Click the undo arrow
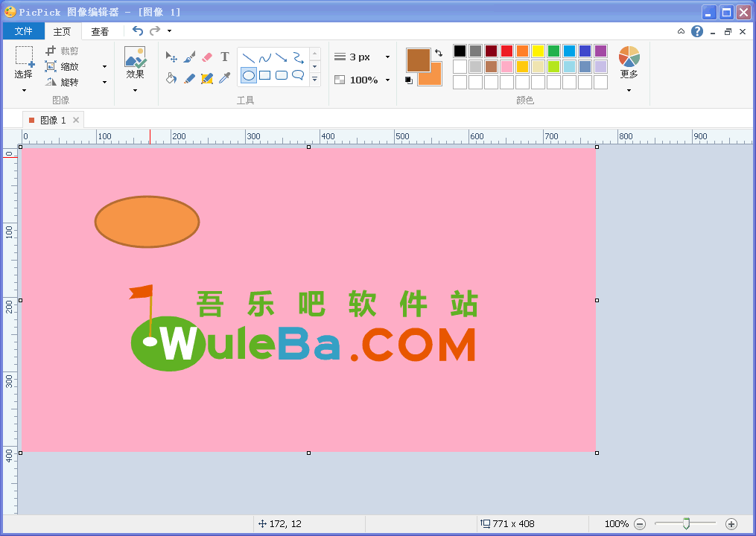The image size is (756, 536). tap(138, 31)
